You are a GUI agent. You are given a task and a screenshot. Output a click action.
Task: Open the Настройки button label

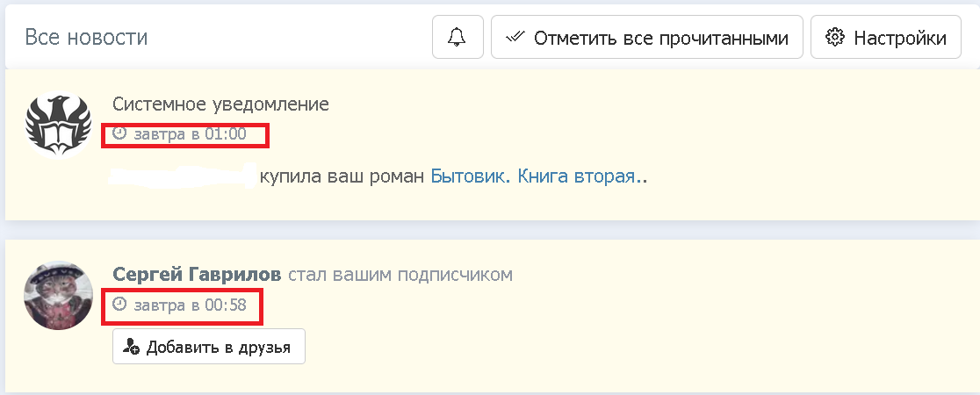[x=900, y=38]
